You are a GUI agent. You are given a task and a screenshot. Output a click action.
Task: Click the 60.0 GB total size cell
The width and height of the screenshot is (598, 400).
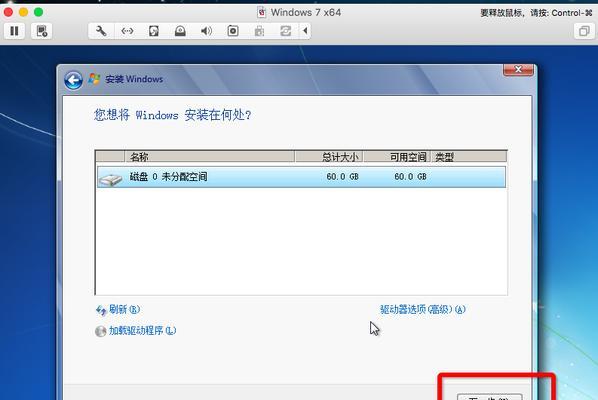pos(342,177)
